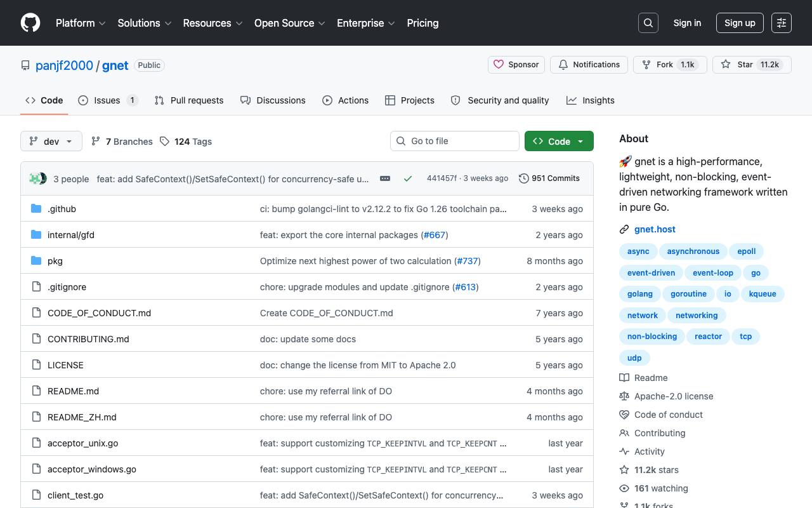812x508 pixels.
Task: Go to the Pricing page
Action: [422, 23]
